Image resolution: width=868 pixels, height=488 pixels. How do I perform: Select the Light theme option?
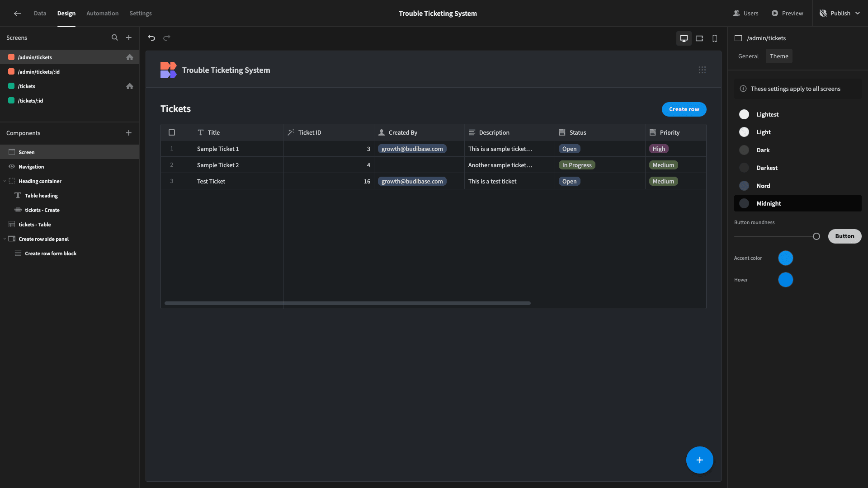(797, 132)
